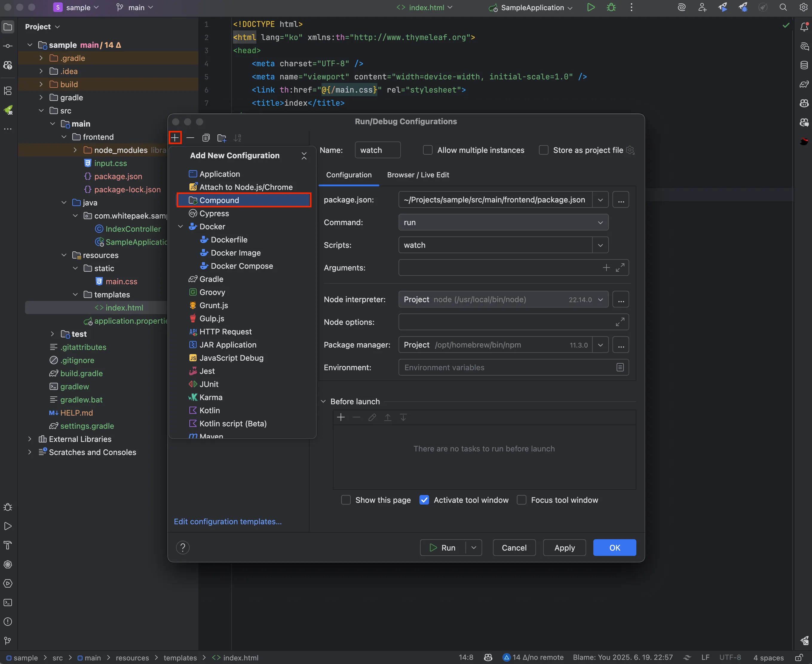This screenshot has height=664, width=812.
Task: Click the Help question mark button
Action: pyautogui.click(x=183, y=548)
